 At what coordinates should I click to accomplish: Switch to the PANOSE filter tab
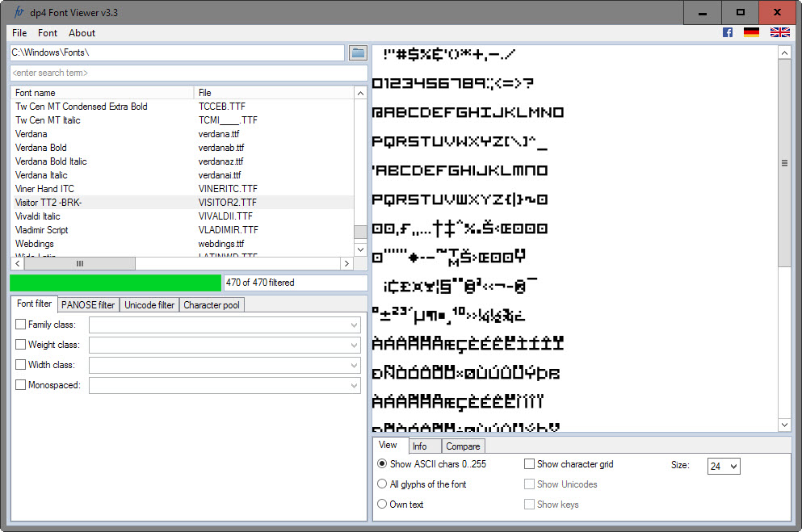pyautogui.click(x=88, y=305)
